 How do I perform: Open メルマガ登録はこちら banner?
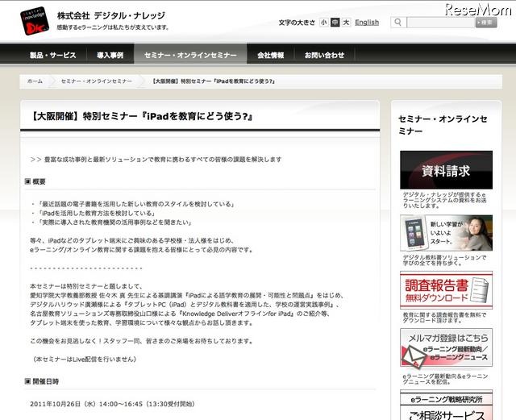446,347
